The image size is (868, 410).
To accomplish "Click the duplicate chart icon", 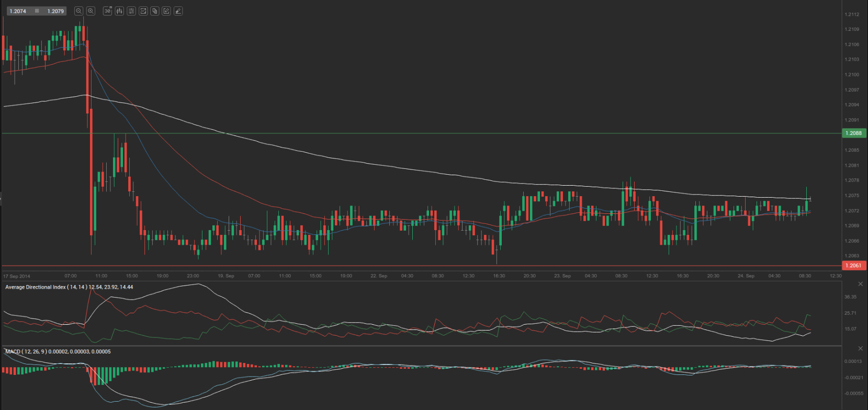I will click(155, 11).
